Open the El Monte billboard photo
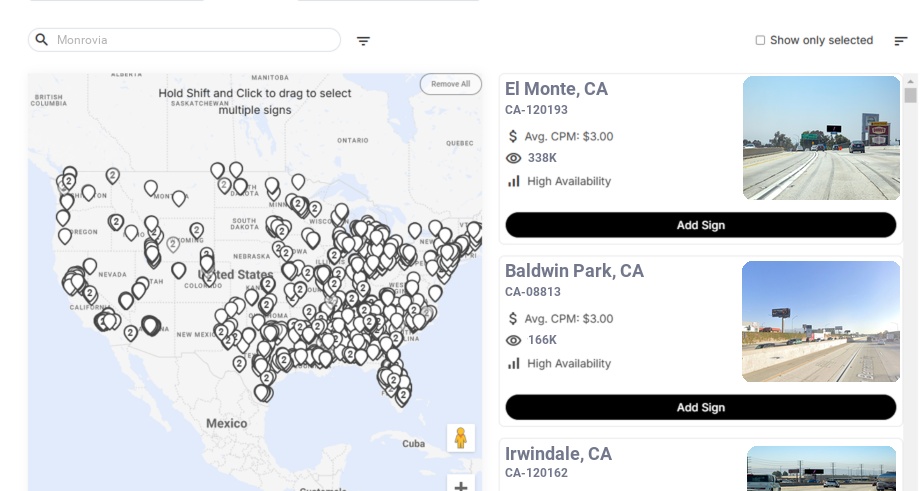Screen dimensions: 920x491 [821, 138]
